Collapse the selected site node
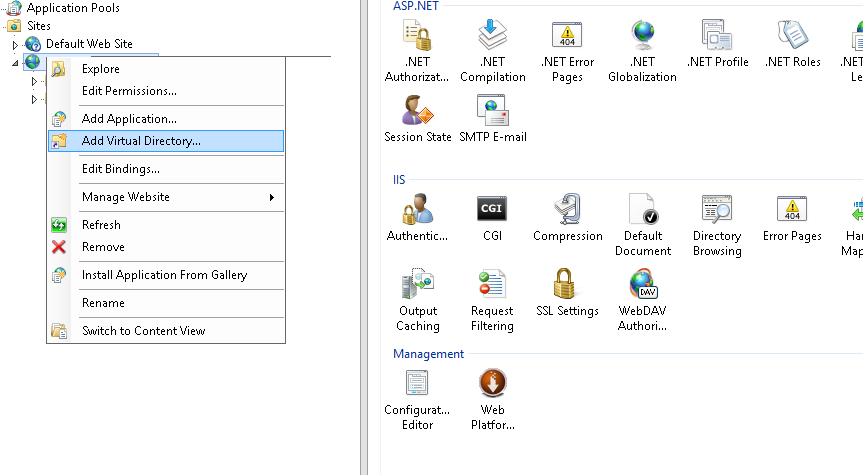The height and width of the screenshot is (475, 863). click(x=15, y=63)
